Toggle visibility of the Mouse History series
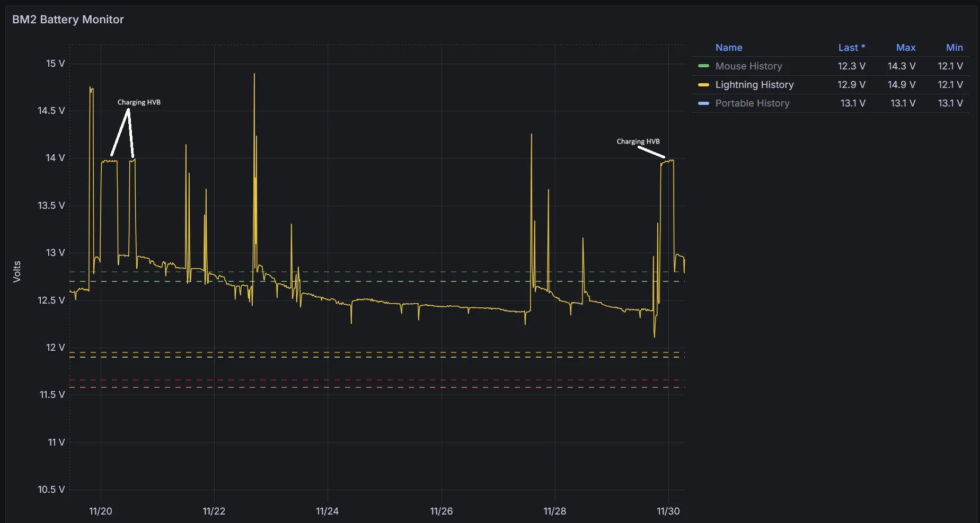 click(749, 66)
